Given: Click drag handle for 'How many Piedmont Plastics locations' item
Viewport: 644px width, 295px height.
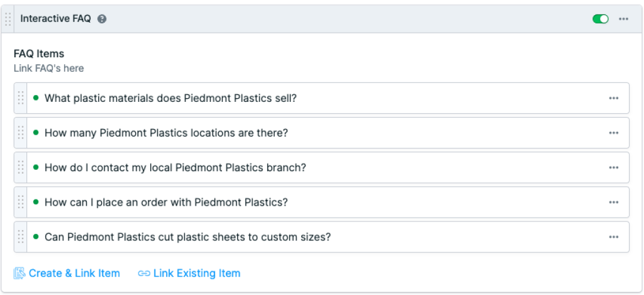Looking at the screenshot, I should [21, 133].
